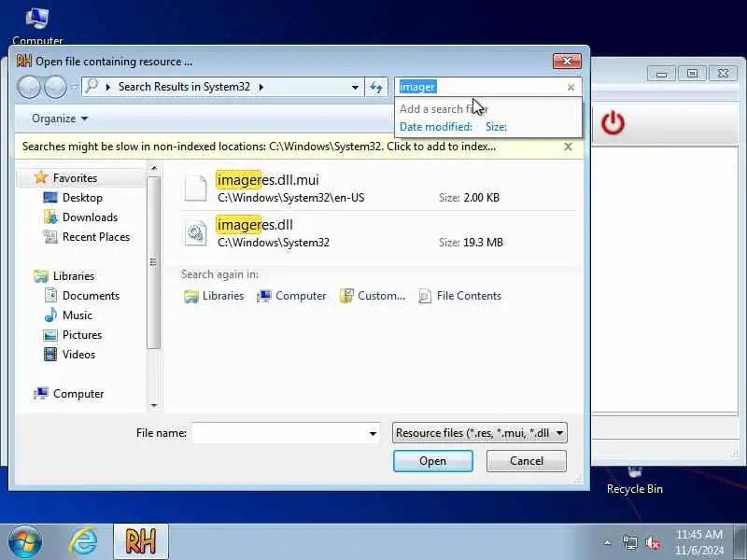The image size is (747, 560).
Task: Click the search magnifier icon in address bar
Action: [92, 86]
